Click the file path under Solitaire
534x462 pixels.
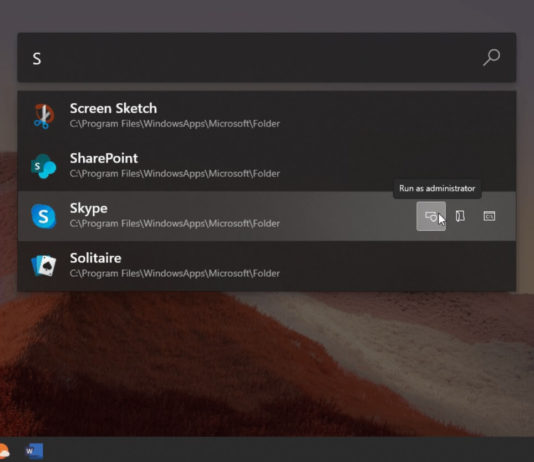(x=175, y=273)
